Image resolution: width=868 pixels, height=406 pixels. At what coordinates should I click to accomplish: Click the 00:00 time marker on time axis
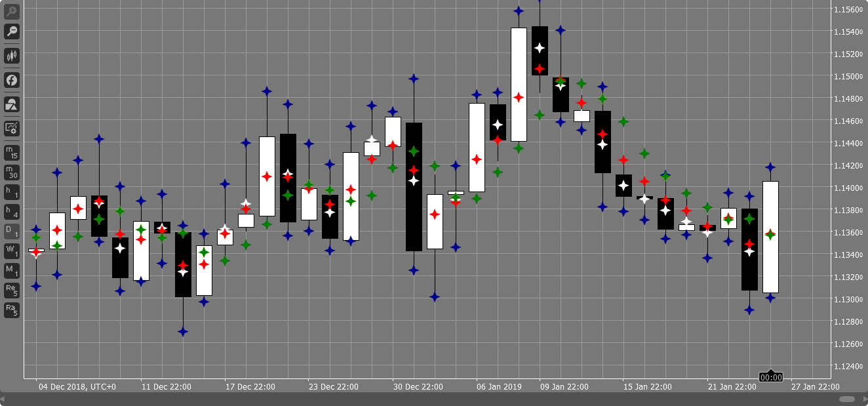pos(771,377)
